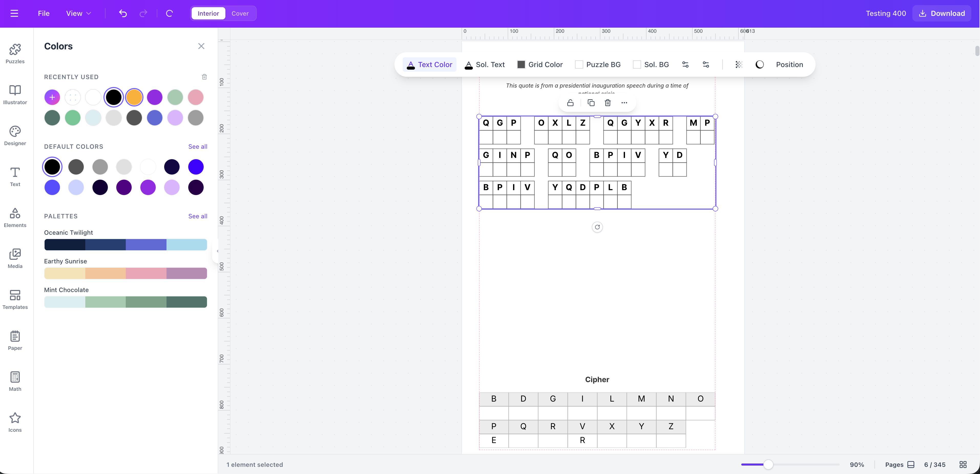Duplicate the selected puzzle grid
980x474 pixels.
[x=591, y=103]
